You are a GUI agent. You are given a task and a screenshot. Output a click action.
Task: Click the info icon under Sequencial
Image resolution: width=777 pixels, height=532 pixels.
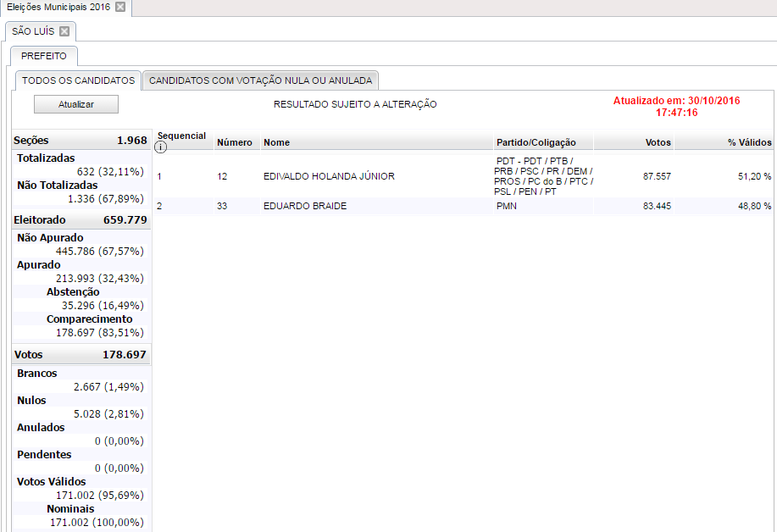pyautogui.click(x=161, y=147)
